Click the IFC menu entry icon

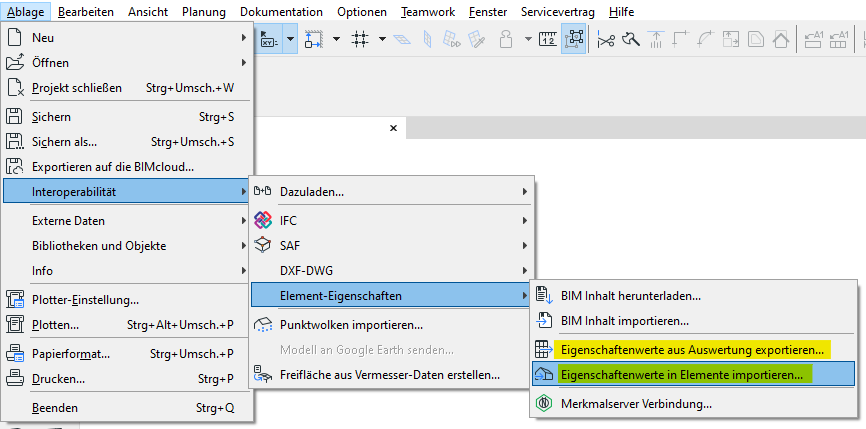point(263,219)
